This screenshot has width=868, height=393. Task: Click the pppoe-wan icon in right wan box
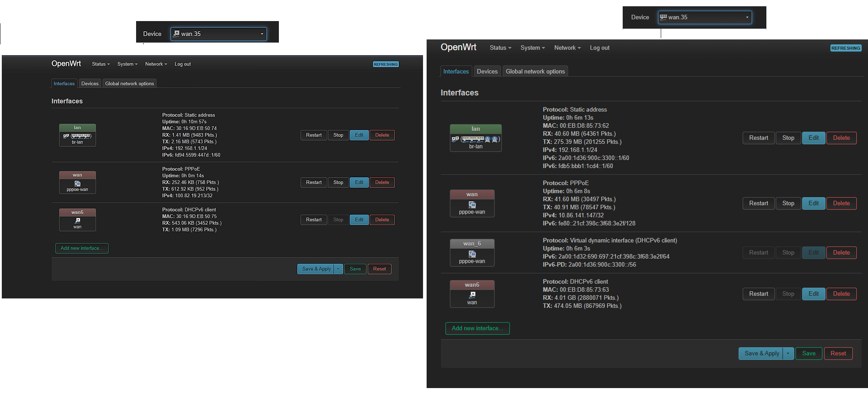[472, 205]
